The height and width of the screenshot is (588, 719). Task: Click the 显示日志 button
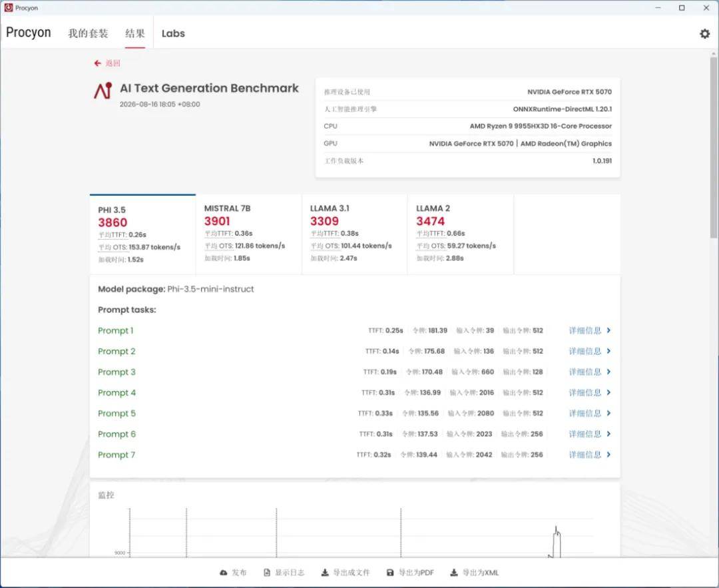point(284,573)
